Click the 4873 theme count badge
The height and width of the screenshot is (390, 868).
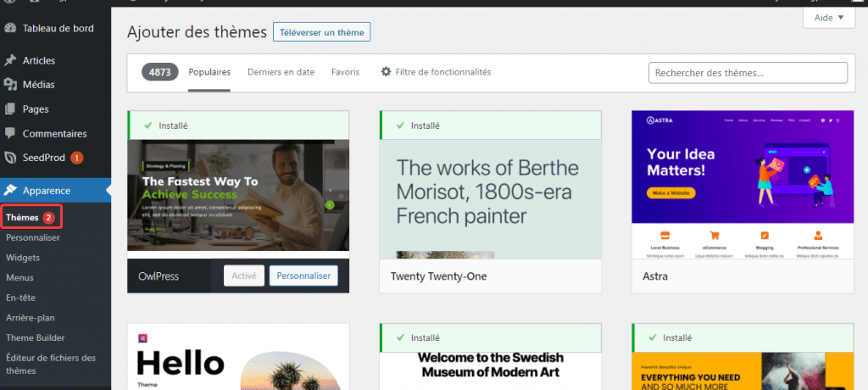[160, 72]
